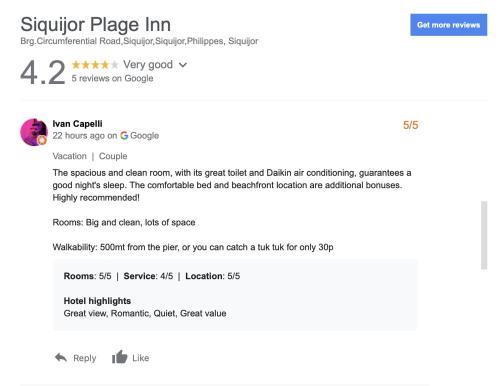Click the five-star rating icons
This screenshot has width=500, height=386.
95,65
